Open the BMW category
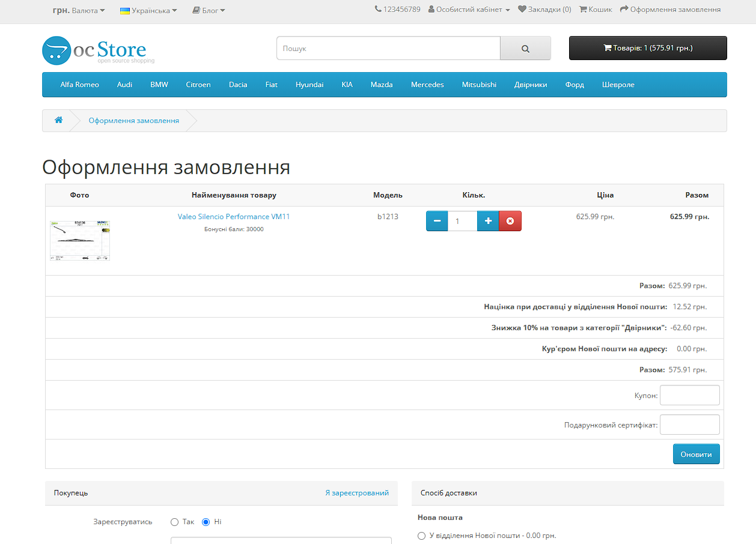The height and width of the screenshot is (544, 756). point(159,85)
